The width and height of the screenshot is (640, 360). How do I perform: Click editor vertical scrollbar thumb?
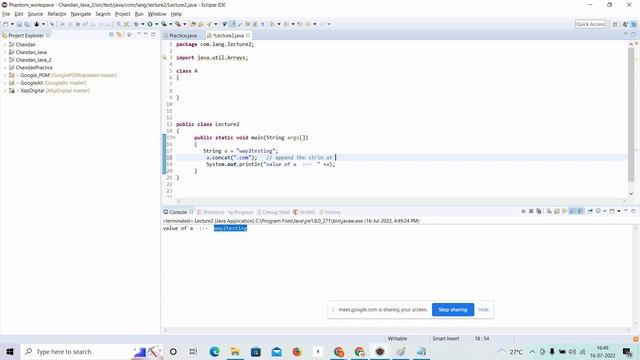tap(631, 114)
